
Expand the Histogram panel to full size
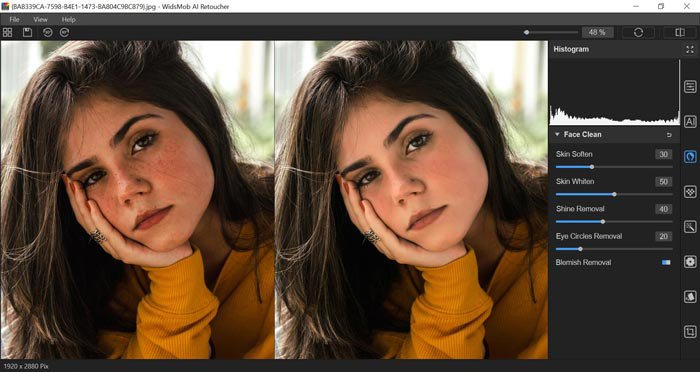690,50
